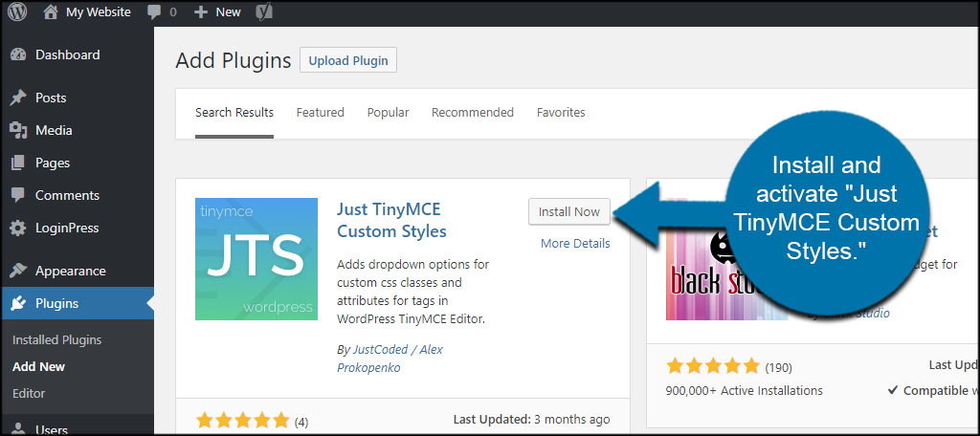Viewport: 980px width, 436px height.
Task: Click the Appearance paintbrush icon
Action: (18, 272)
